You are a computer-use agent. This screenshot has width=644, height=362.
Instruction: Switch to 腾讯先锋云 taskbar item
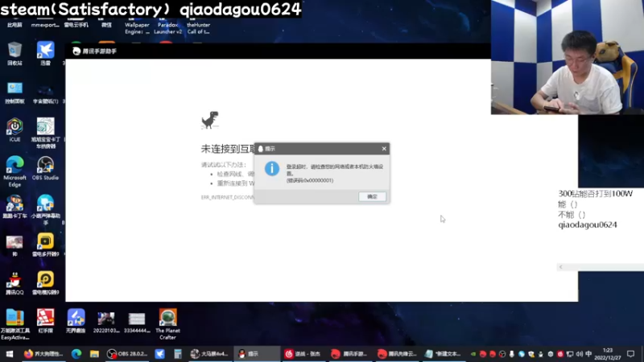(x=397, y=354)
